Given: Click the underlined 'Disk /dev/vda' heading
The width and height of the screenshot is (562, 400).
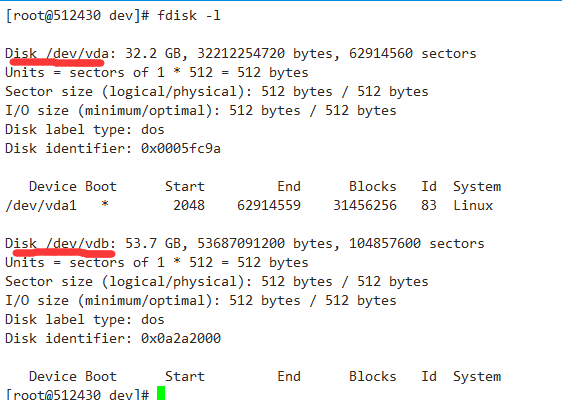Looking at the screenshot, I should click(x=57, y=54).
